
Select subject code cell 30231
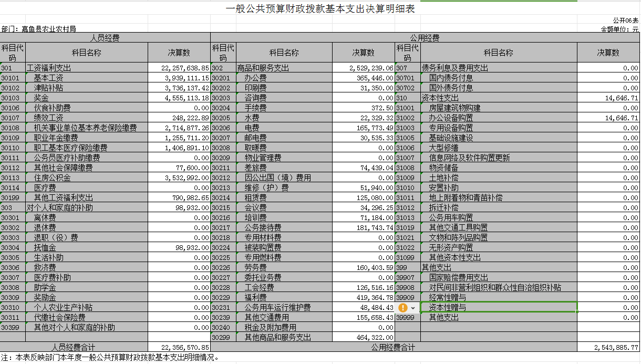click(223, 308)
